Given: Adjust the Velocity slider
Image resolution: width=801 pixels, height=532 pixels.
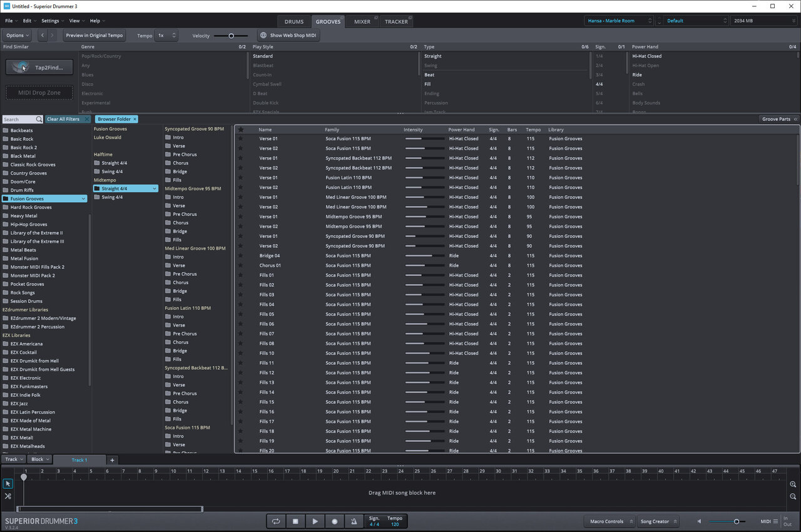Looking at the screenshot, I should [x=231, y=36].
